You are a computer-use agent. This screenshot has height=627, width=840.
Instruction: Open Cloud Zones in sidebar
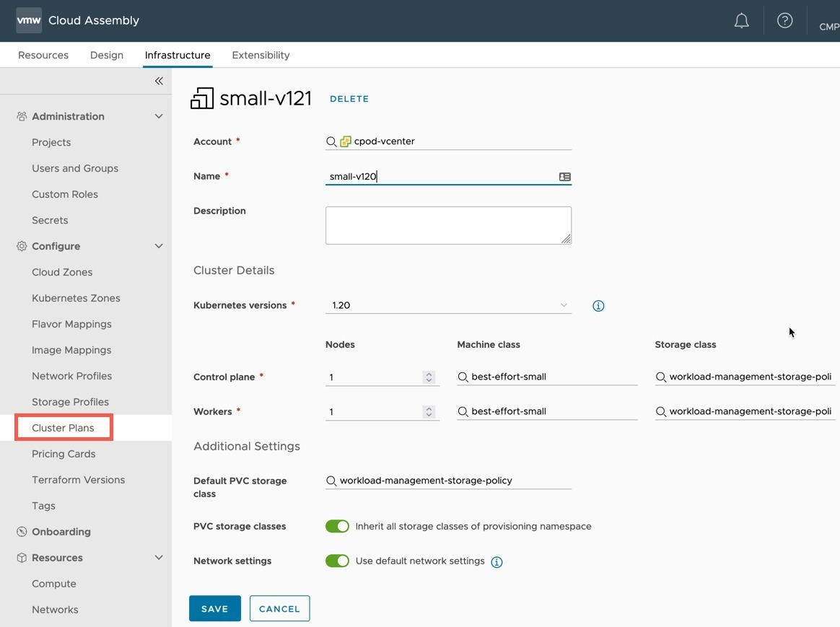62,272
